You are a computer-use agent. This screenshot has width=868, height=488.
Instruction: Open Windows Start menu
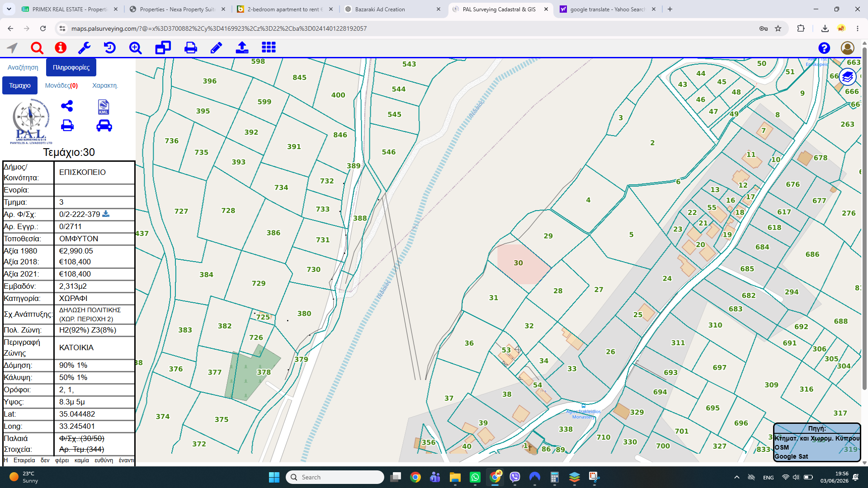coord(274,477)
